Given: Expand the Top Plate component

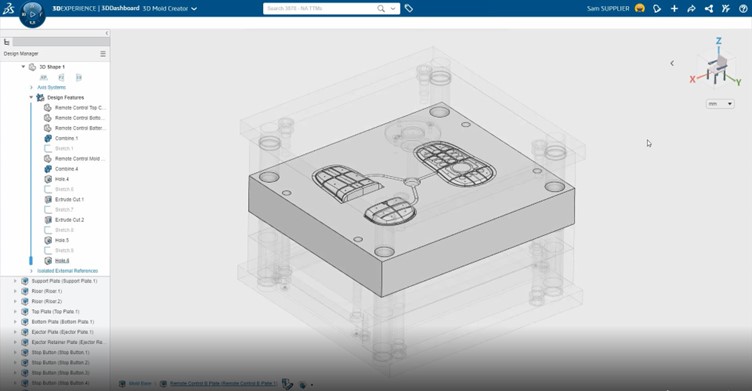Looking at the screenshot, I should pyautogui.click(x=15, y=311).
